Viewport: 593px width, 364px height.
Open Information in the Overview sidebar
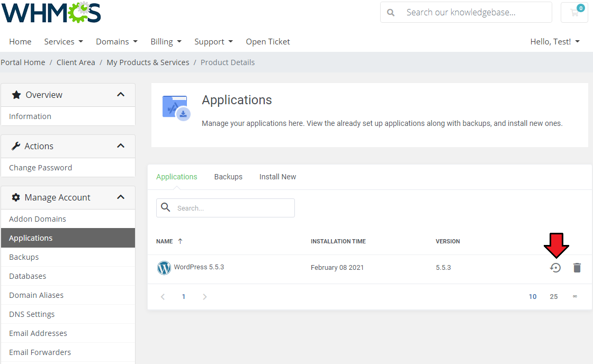[68, 116]
